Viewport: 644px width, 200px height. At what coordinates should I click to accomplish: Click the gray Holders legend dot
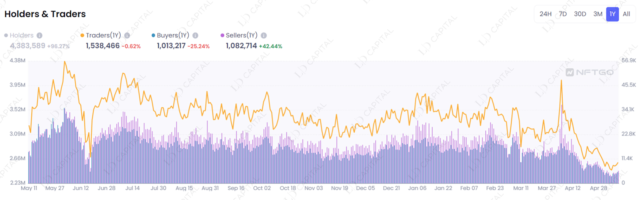tap(6, 35)
